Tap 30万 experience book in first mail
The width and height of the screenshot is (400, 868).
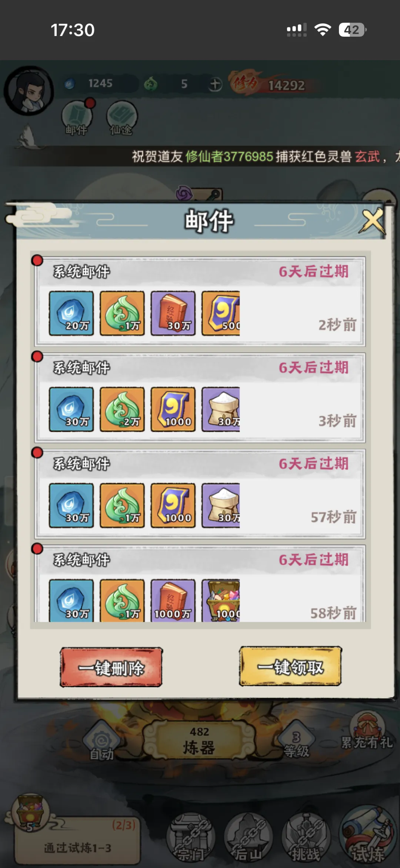pyautogui.click(x=173, y=313)
